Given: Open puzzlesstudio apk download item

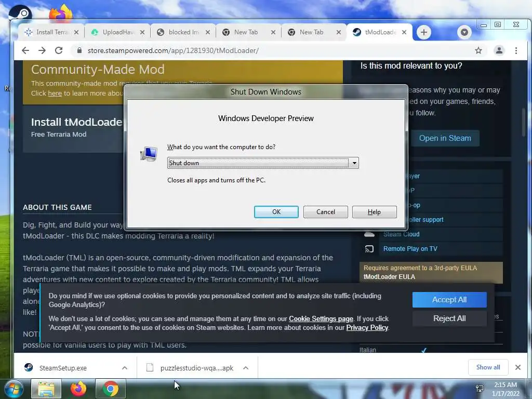Looking at the screenshot, I should coord(196,368).
